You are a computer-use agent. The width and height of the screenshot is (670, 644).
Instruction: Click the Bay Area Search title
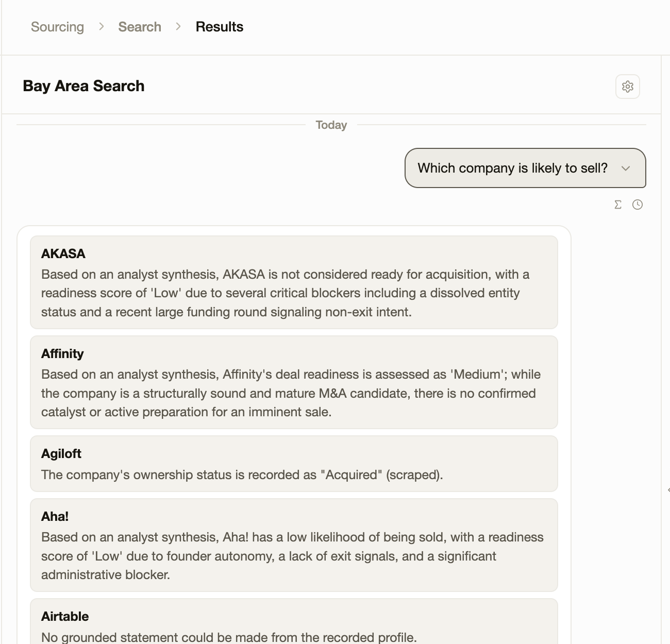click(83, 86)
